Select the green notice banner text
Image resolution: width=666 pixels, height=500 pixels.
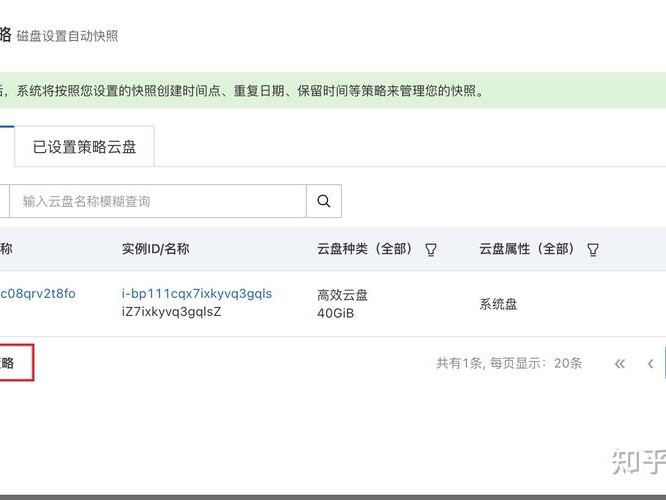pos(242,91)
